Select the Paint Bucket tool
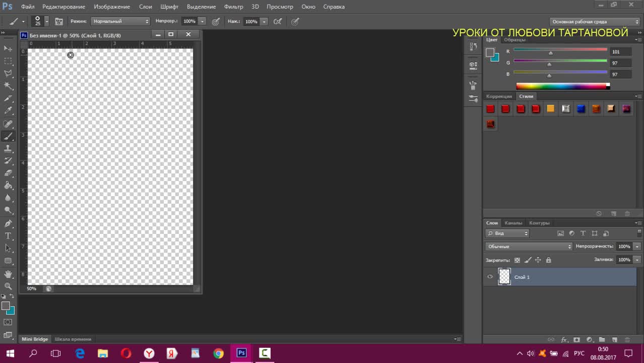This screenshot has width=644, height=363. tap(8, 186)
